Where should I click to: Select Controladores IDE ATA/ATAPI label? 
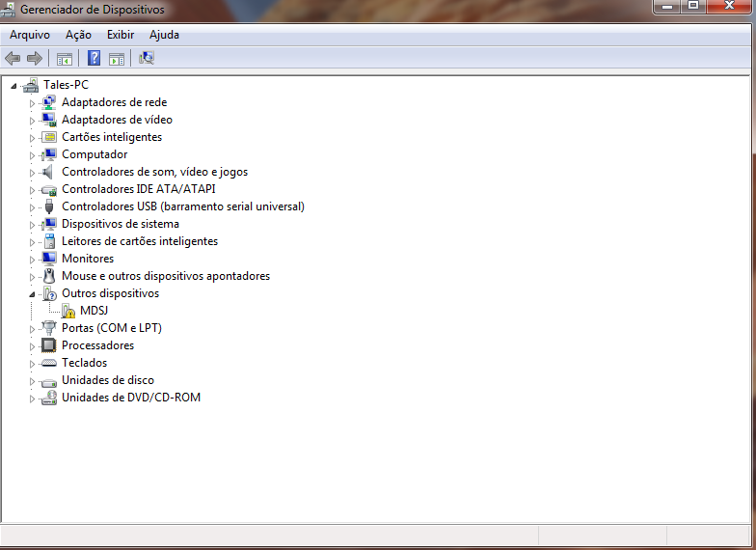click(139, 189)
